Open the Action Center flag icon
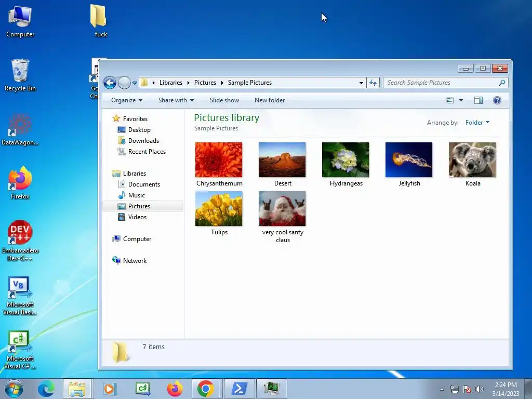Screen dimensions: 532x399 (x=467, y=389)
